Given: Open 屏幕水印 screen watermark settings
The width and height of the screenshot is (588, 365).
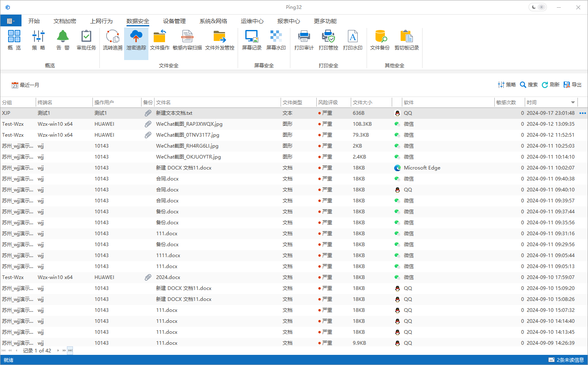Looking at the screenshot, I should [276, 41].
